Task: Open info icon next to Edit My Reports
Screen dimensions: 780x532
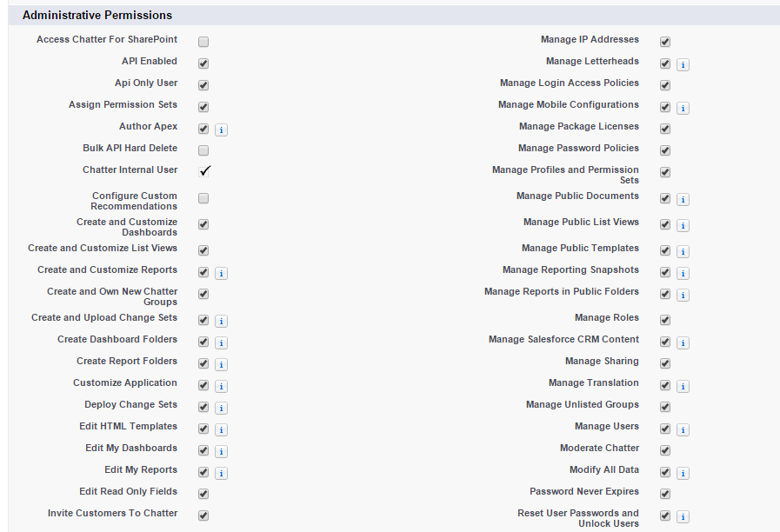Action: (222, 474)
